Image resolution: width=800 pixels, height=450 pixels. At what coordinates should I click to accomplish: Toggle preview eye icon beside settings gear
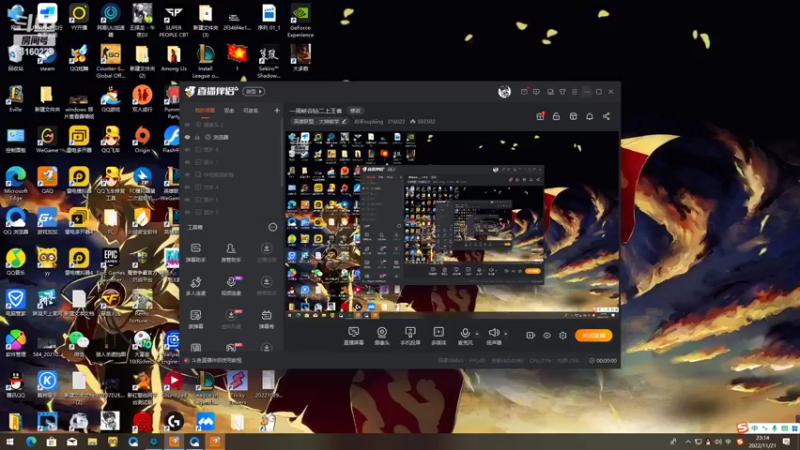point(546,335)
